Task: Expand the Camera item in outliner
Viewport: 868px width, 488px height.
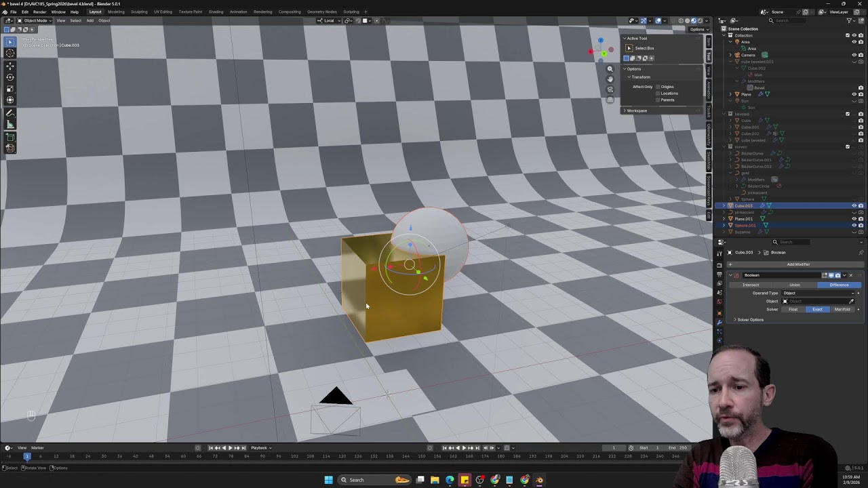Action: pyautogui.click(x=730, y=55)
